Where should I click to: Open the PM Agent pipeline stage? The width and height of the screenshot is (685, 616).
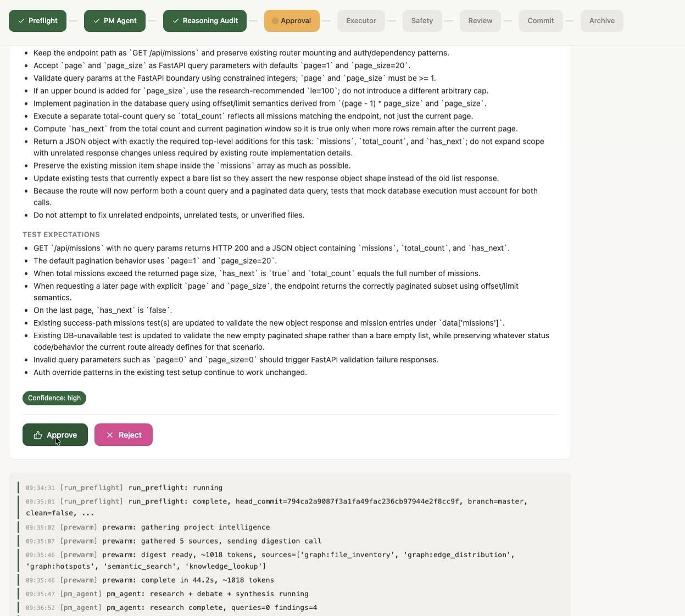[115, 21]
